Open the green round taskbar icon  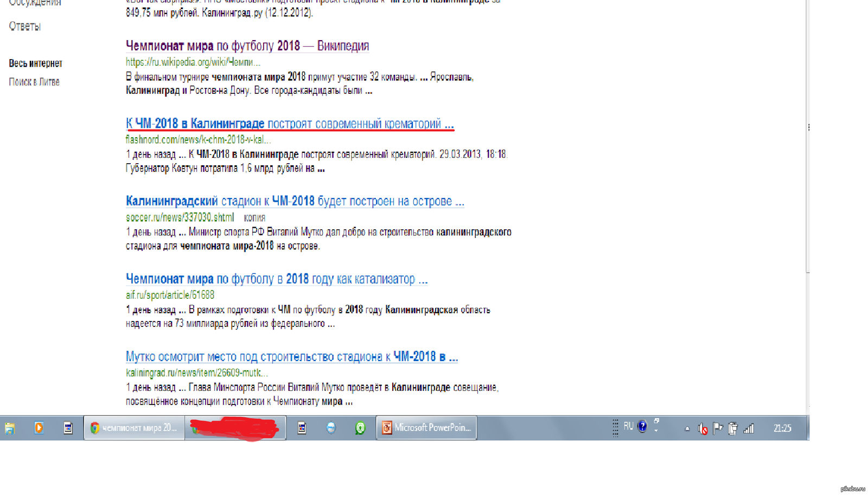(360, 428)
